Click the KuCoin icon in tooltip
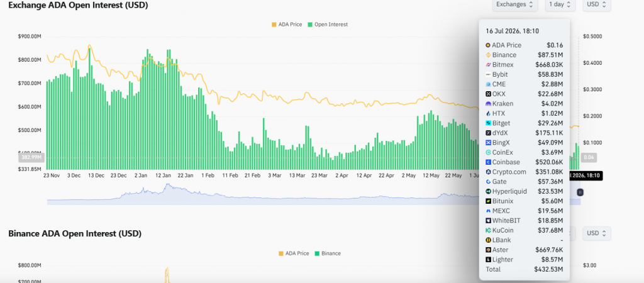This screenshot has width=644, height=283. [x=488, y=230]
